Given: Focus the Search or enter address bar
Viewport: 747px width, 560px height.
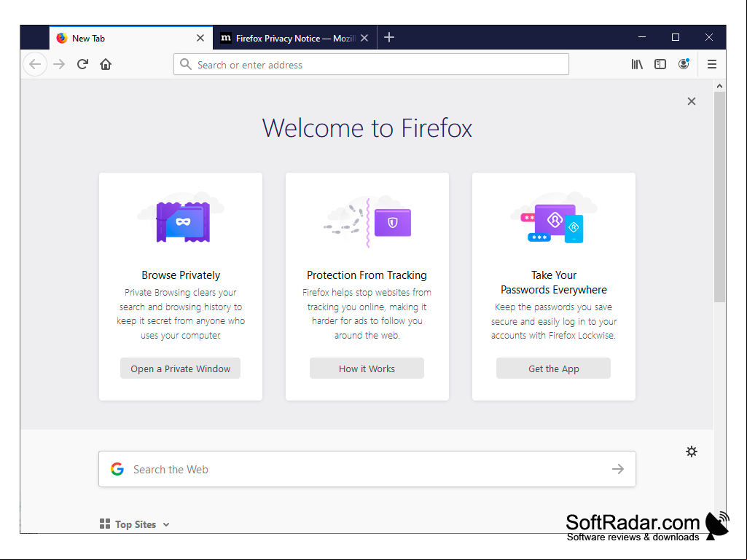Looking at the screenshot, I should tap(371, 64).
